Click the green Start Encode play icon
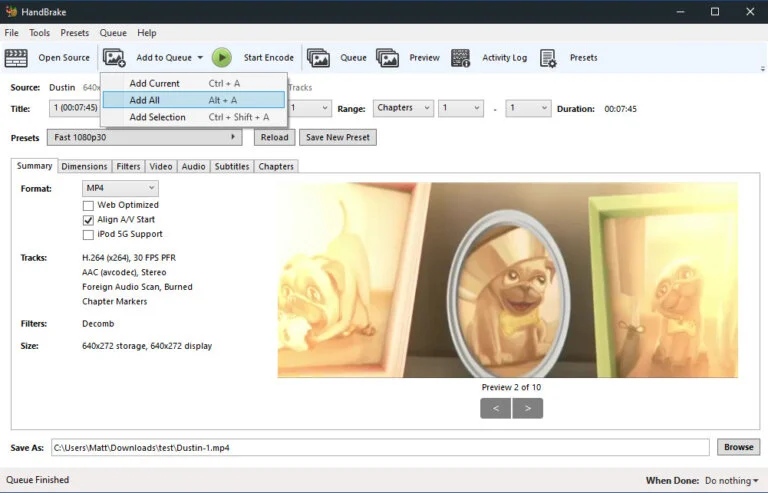Image resolution: width=768 pixels, height=493 pixels. 222,58
